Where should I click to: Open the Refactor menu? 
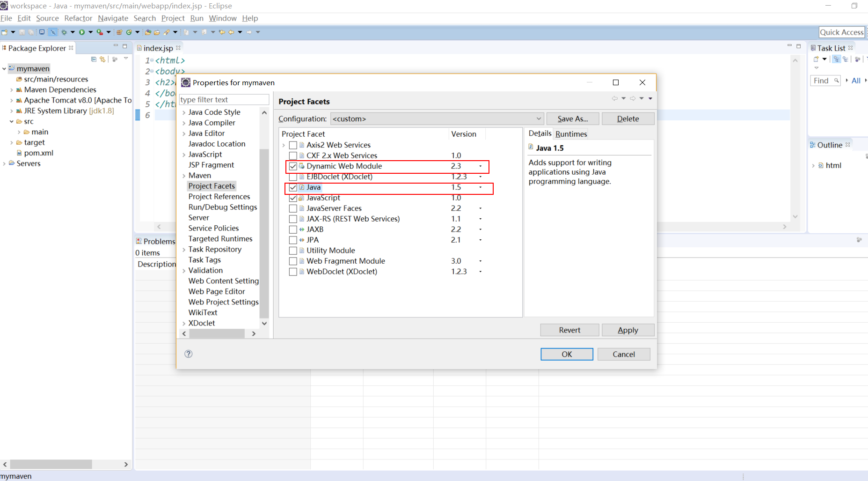pyautogui.click(x=78, y=18)
